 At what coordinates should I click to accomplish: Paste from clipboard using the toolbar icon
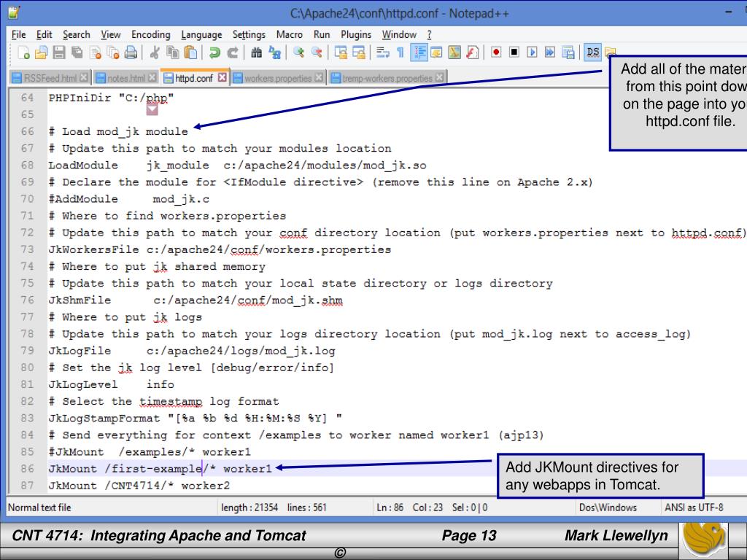[x=190, y=52]
